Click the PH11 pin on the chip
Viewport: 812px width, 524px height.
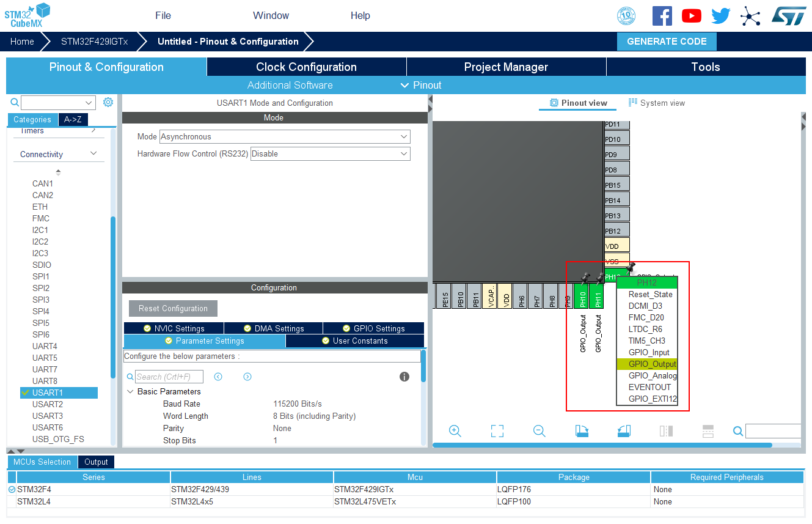tap(598, 297)
